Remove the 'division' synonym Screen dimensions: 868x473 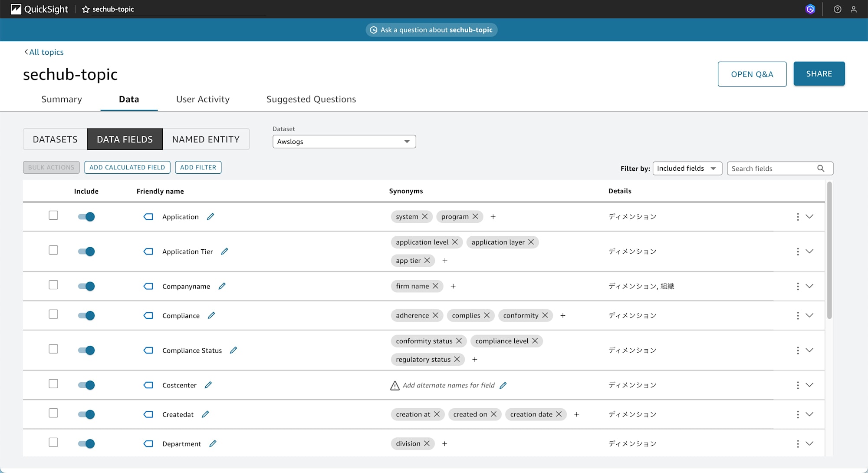point(427,443)
